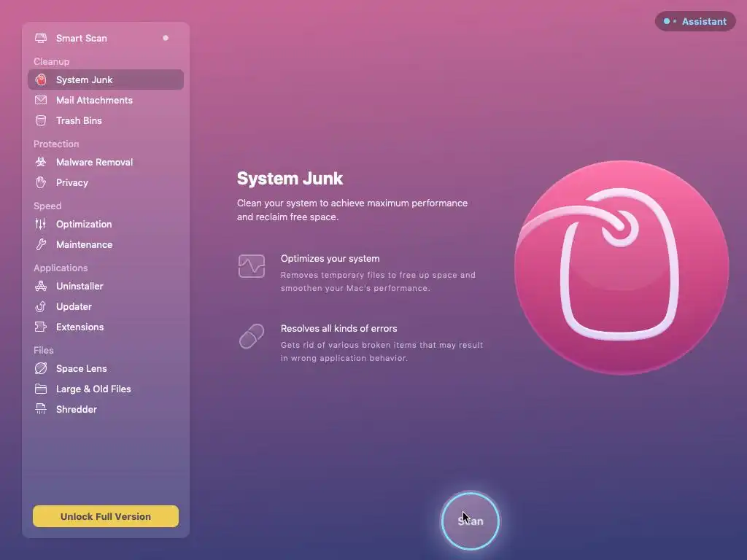
Task: Start the Scan with round button
Action: pos(471,521)
